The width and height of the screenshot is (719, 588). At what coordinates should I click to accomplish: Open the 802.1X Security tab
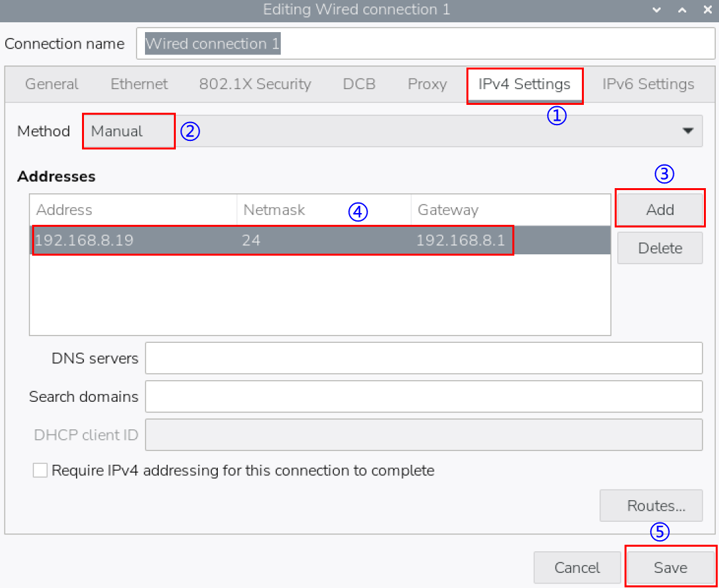click(x=255, y=85)
